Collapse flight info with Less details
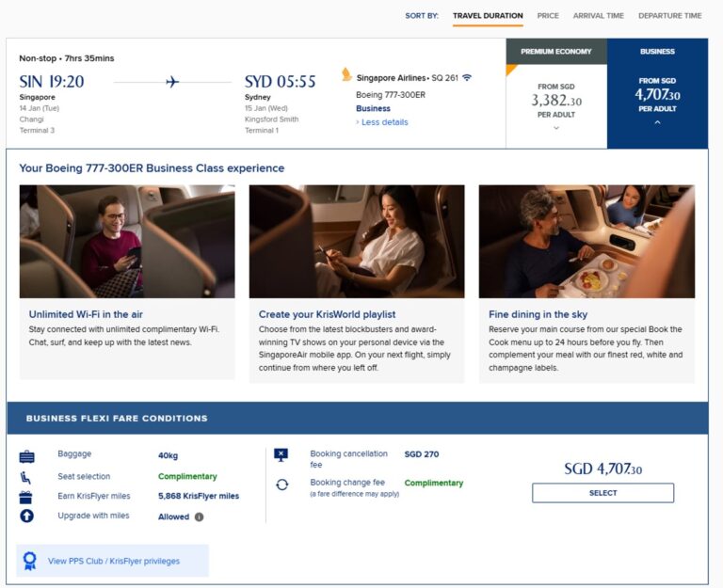The width and height of the screenshot is (723, 588). (x=382, y=122)
